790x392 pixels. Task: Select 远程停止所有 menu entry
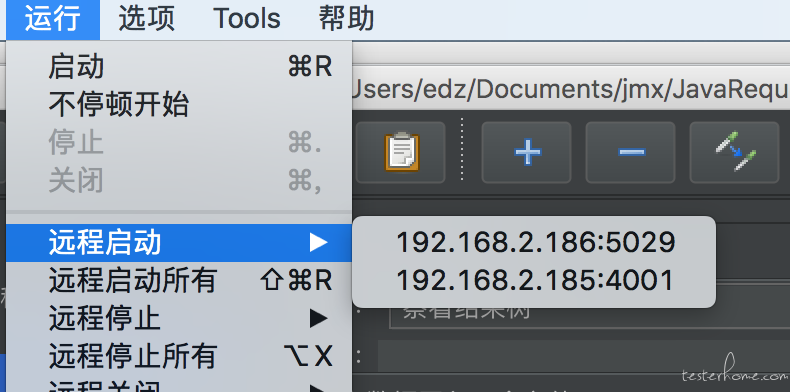(179, 356)
